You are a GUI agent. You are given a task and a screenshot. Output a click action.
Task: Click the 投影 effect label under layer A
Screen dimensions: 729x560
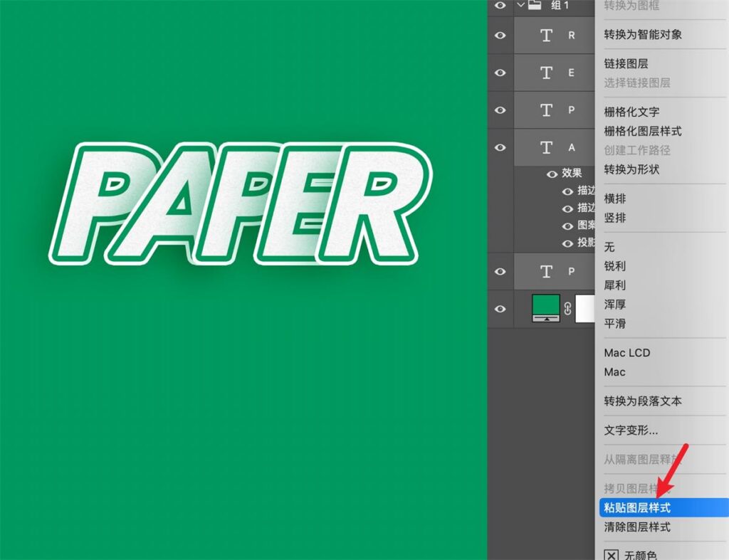click(x=587, y=243)
